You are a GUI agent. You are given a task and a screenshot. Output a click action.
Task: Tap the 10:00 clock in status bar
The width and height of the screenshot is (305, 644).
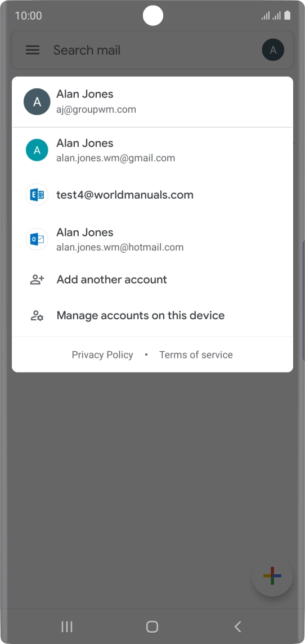pos(28,16)
